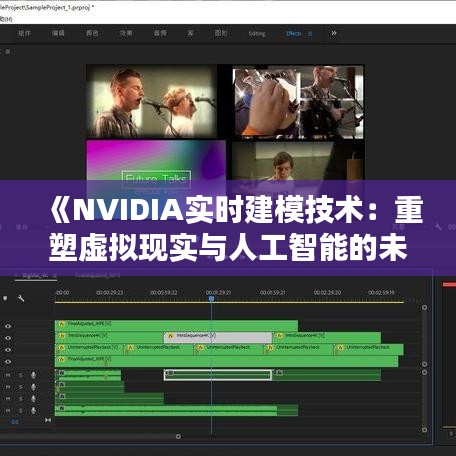This screenshot has height=456, width=456.
Task: Toggle eye on UninterruptedPlayback video track
Action: click(x=8, y=350)
